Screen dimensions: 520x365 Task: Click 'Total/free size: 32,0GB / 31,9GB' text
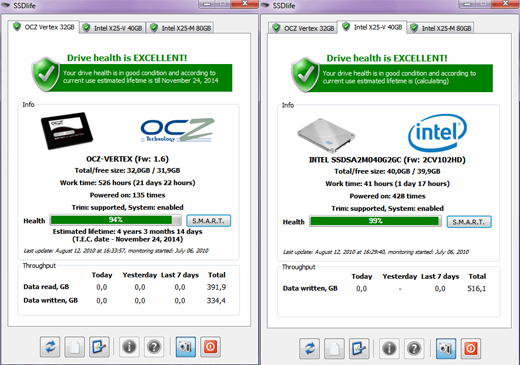click(127, 170)
